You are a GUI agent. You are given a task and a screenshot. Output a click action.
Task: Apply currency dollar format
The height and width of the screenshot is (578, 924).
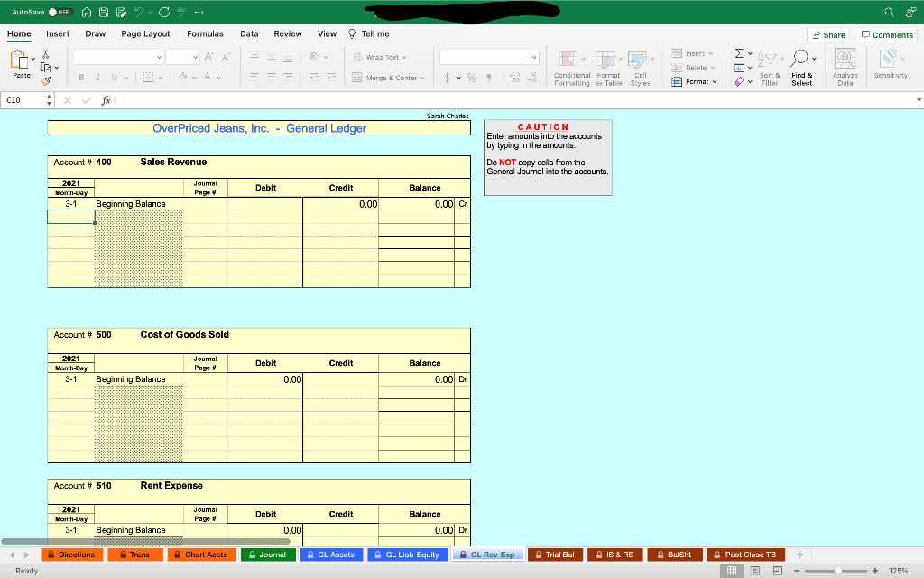pyautogui.click(x=448, y=78)
